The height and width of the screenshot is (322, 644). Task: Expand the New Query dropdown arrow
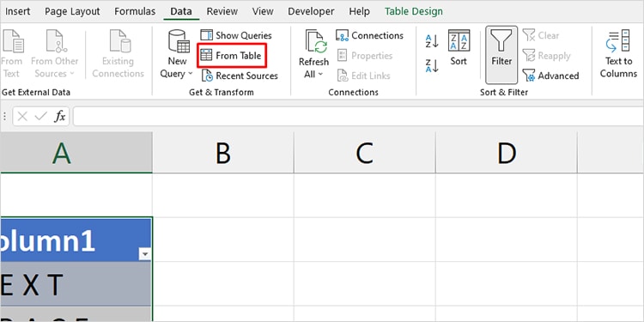[190, 74]
